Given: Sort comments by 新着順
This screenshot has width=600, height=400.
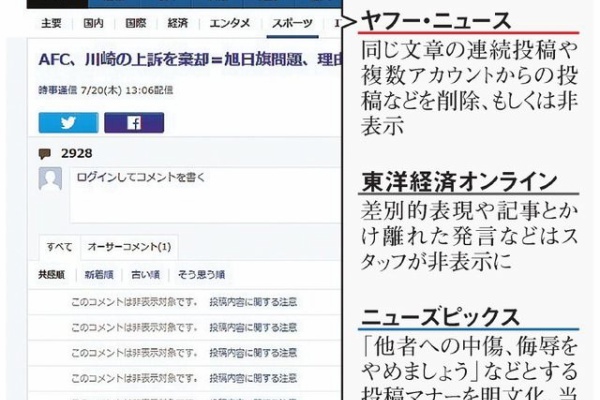Looking at the screenshot, I should point(98,273).
